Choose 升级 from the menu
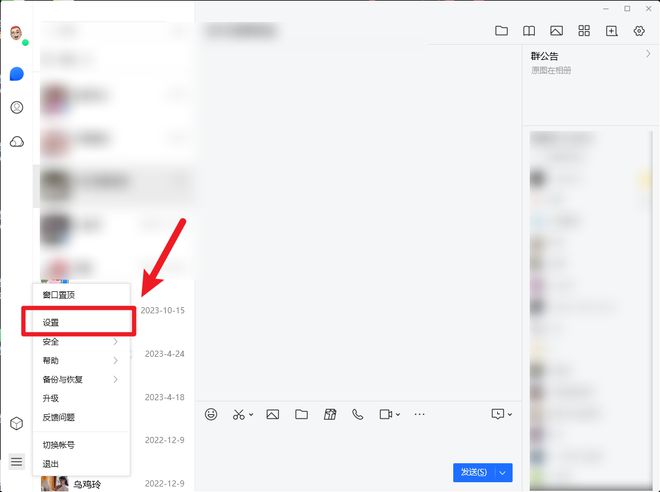 [81, 398]
